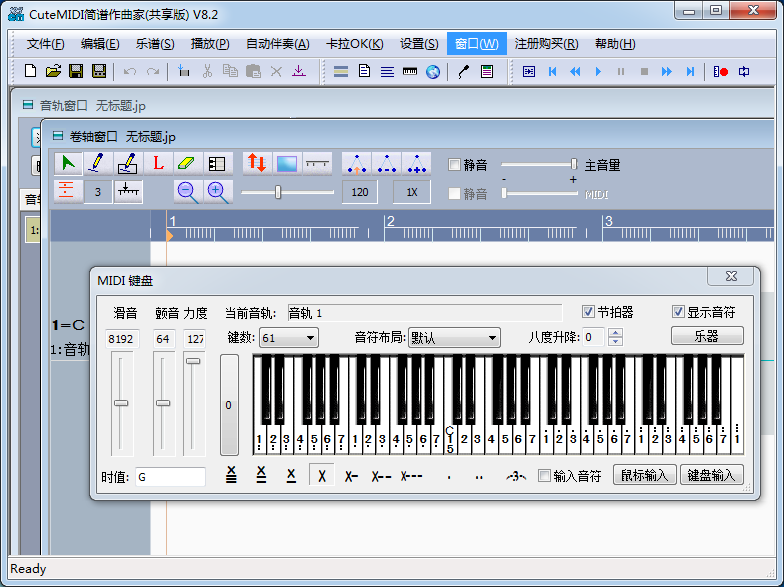Click the zoom out magnifier
Screen dimensions: 784x587
pyautogui.click(x=186, y=191)
